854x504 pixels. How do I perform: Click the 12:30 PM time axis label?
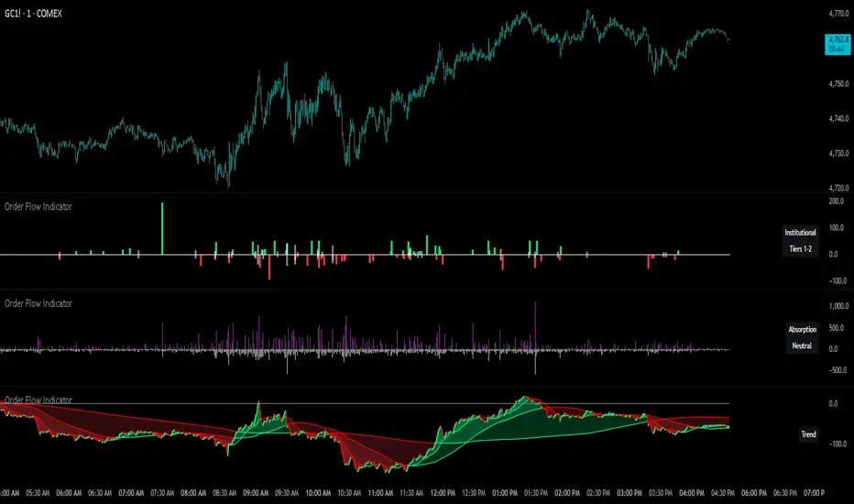[x=474, y=493]
